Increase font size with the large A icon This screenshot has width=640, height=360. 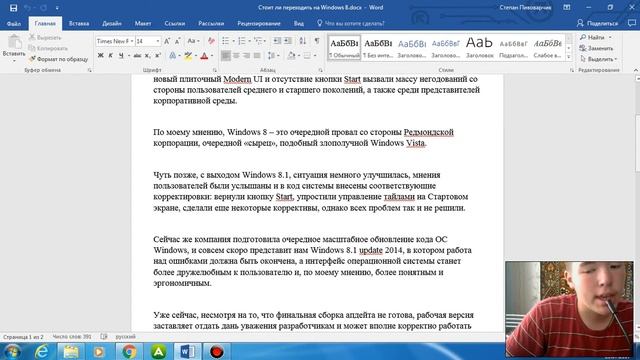tap(167, 41)
